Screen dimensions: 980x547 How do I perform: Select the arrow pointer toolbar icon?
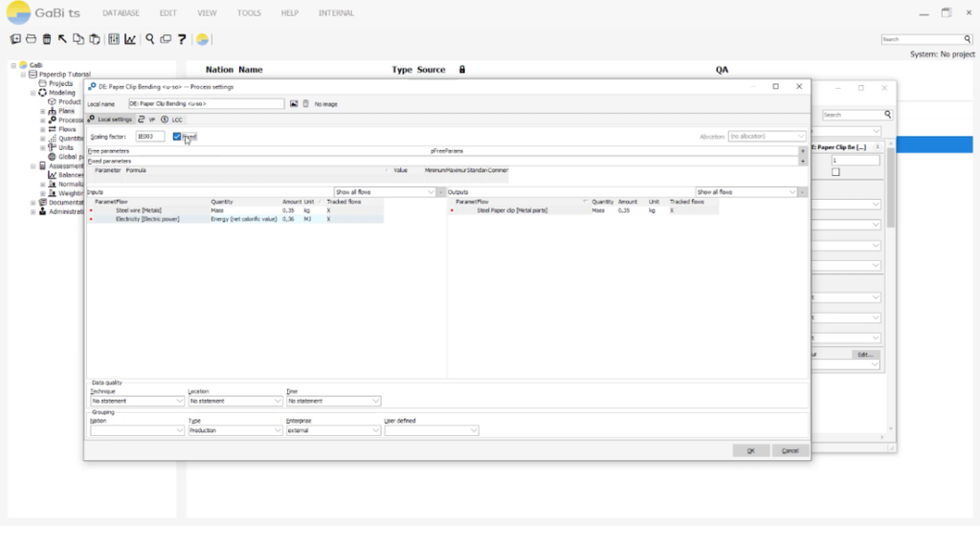pos(62,39)
